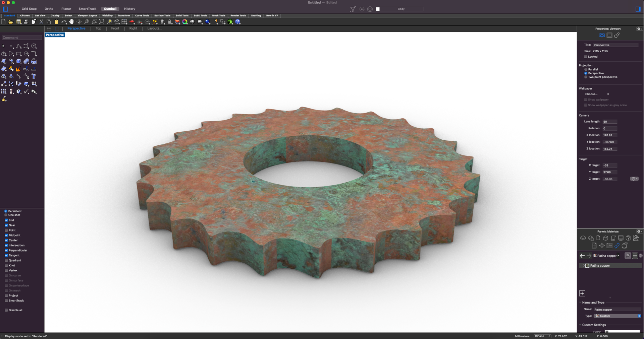Select the Box solid tool
The image size is (644, 339).
[19, 61]
